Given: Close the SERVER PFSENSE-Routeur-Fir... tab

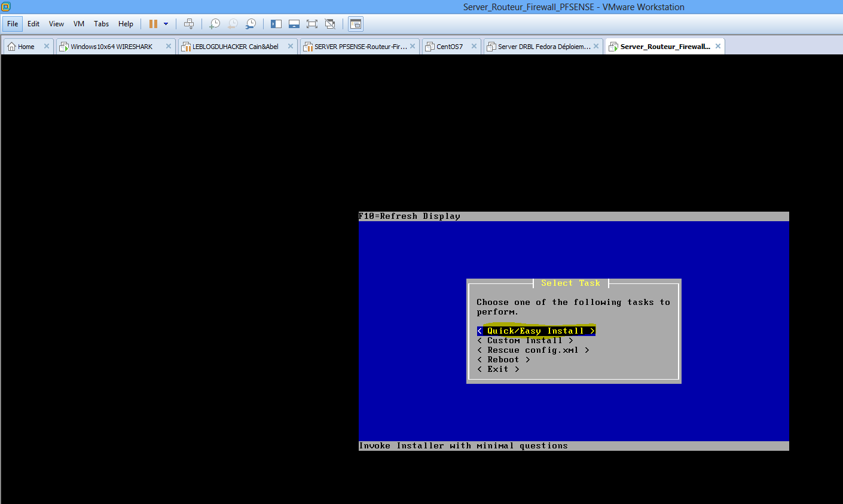Looking at the screenshot, I should (413, 46).
